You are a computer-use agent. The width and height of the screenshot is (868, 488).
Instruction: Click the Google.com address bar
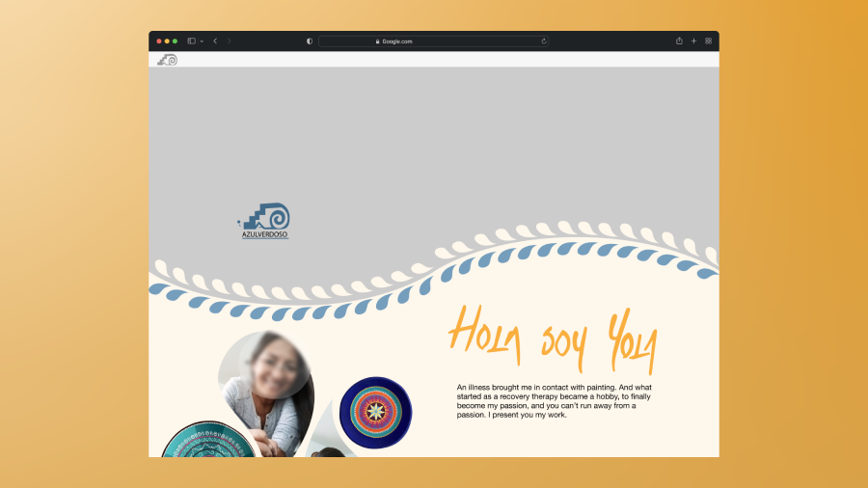[x=434, y=41]
